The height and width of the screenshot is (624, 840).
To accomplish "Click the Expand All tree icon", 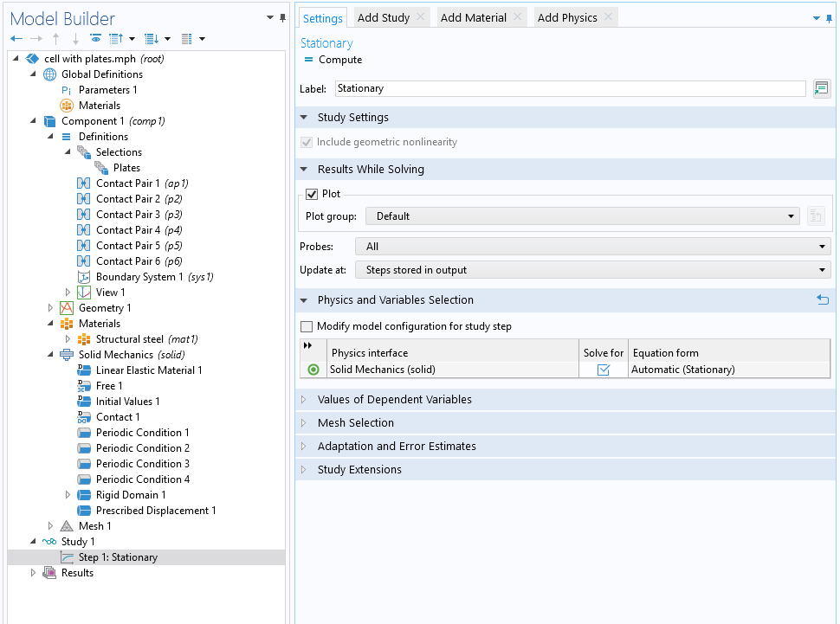I will (x=152, y=39).
